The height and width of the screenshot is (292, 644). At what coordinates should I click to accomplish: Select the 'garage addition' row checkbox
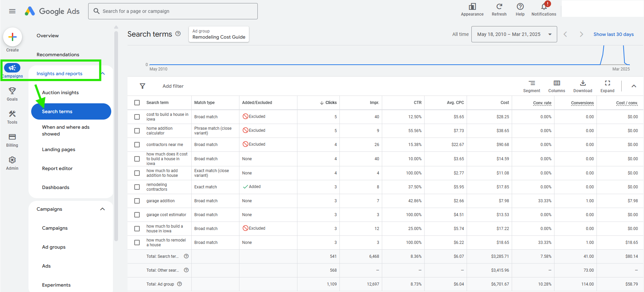pos(137,201)
